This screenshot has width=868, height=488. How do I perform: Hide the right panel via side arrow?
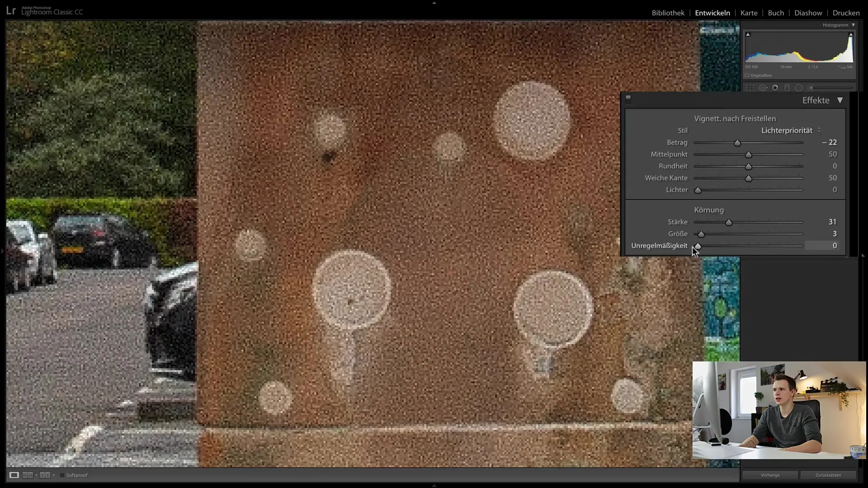(x=863, y=255)
